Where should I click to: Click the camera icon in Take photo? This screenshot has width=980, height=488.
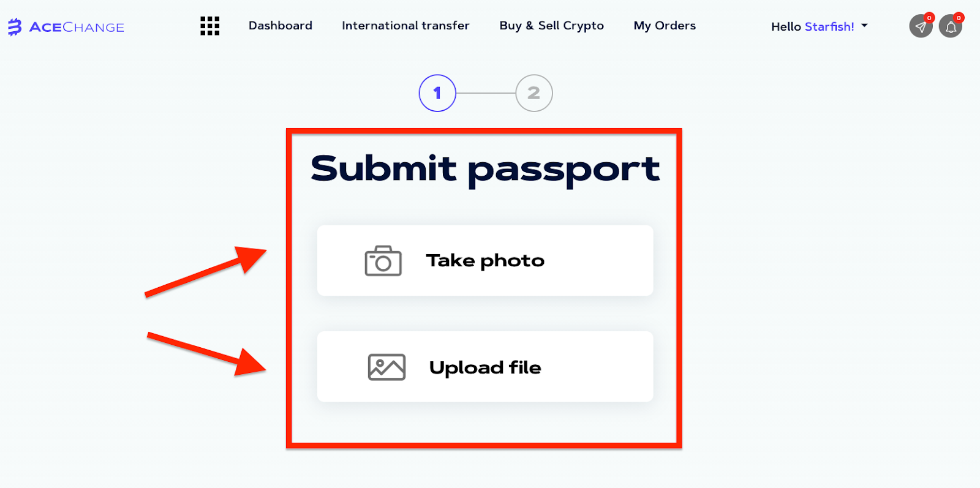click(x=383, y=261)
